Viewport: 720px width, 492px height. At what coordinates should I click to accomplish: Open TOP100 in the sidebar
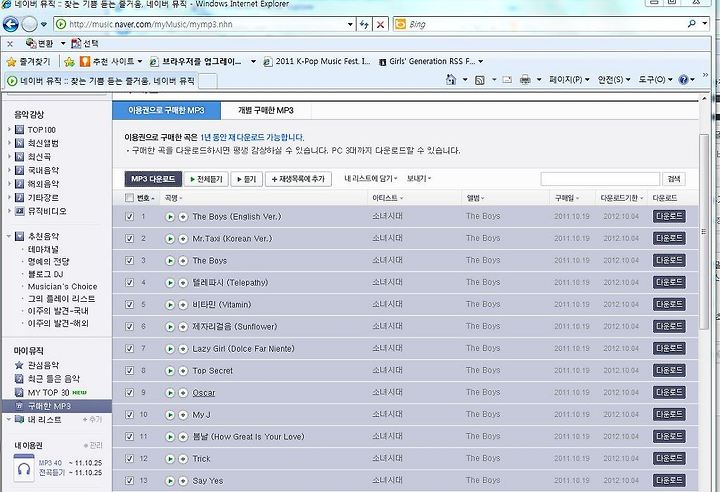(41, 130)
